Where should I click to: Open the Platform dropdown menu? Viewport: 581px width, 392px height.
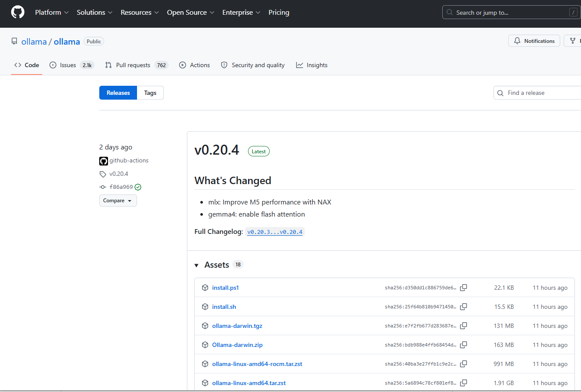[x=52, y=13]
